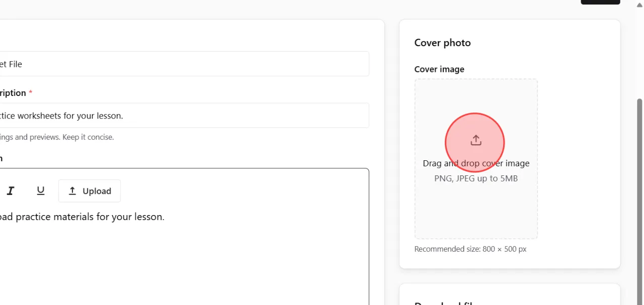Screen dimensions: 644x305
Task: Toggle italic formatting in editor toolbar
Action: point(11,191)
